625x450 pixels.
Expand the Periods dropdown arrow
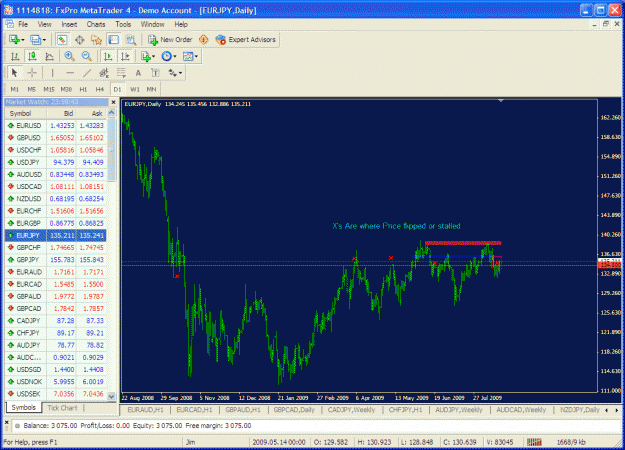175,57
